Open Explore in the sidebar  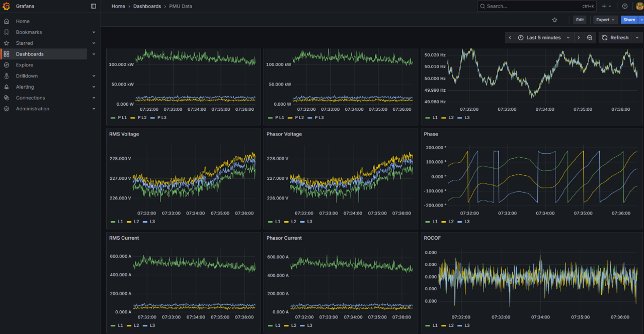(x=24, y=65)
